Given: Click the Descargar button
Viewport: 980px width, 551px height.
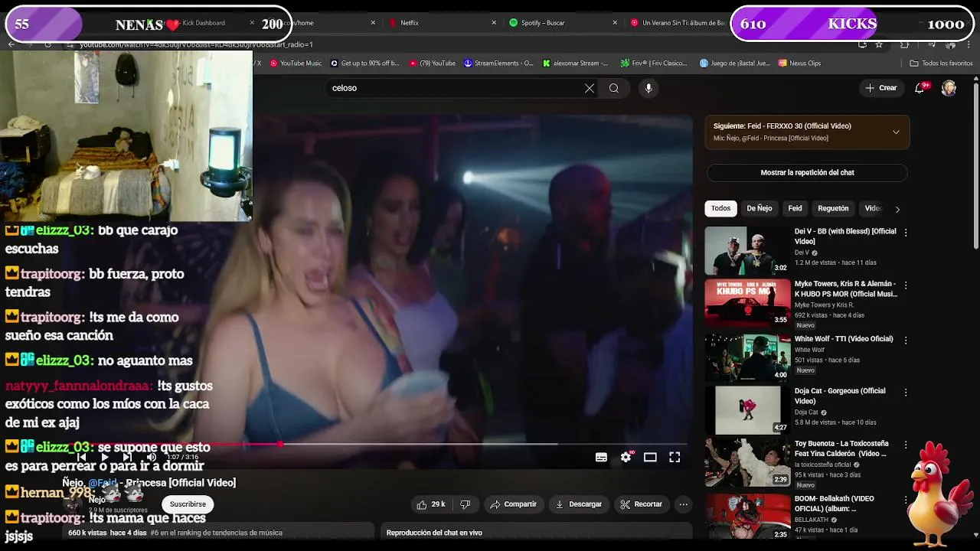Looking at the screenshot, I should [579, 504].
